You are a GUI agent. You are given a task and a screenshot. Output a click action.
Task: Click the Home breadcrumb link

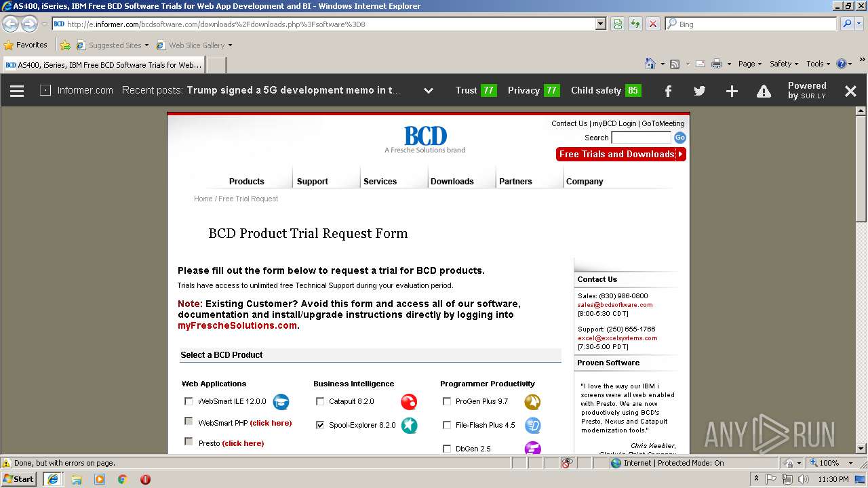203,199
